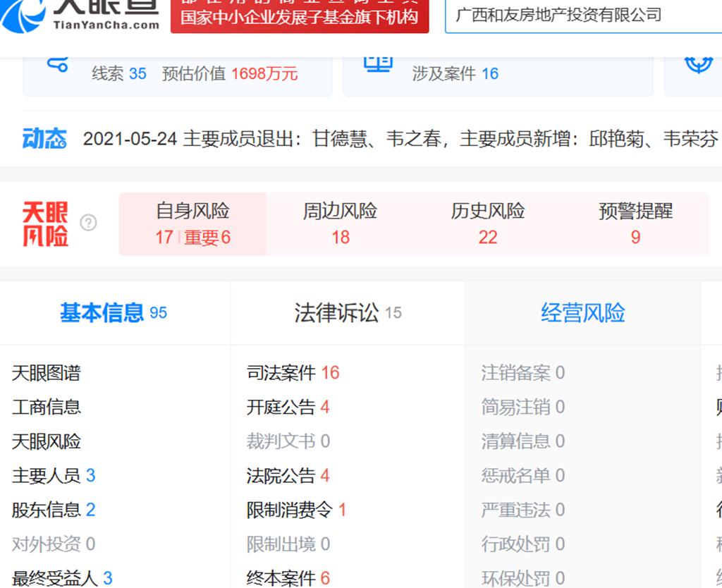Switch to 经营风险 section

582,313
